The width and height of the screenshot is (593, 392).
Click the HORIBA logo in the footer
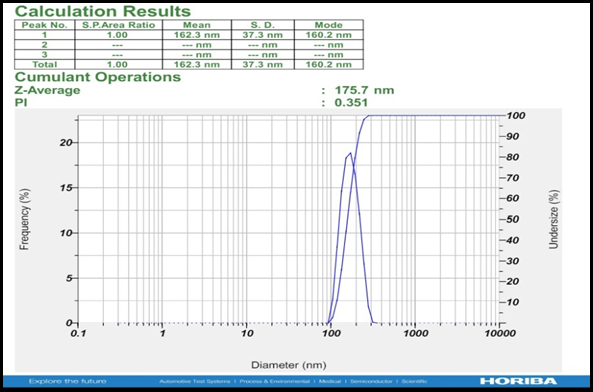pos(518,381)
